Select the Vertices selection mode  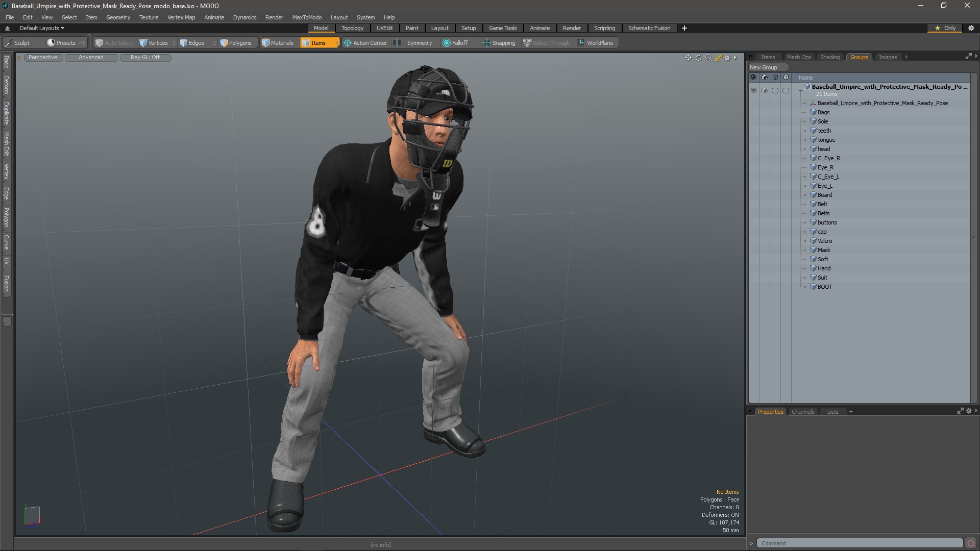pos(153,43)
